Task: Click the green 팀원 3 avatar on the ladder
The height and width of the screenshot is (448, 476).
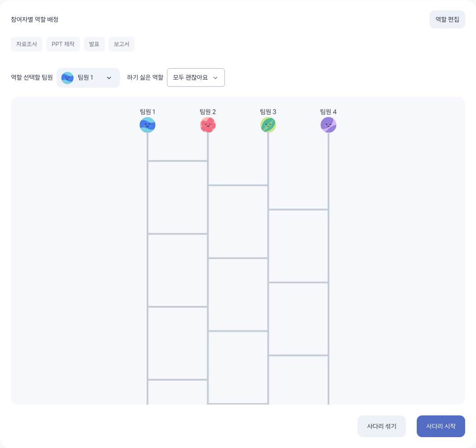Action: coord(268,125)
